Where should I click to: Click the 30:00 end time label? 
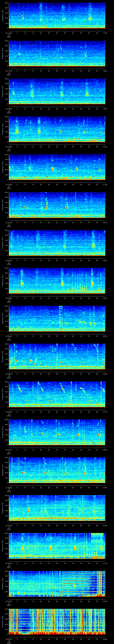(x=105, y=525)
